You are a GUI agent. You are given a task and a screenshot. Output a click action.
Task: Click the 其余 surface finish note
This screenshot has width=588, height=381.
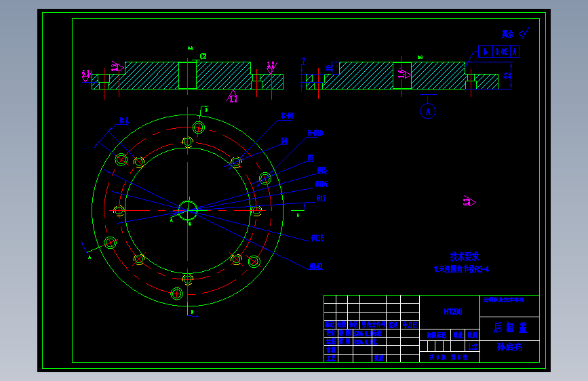[508, 34]
